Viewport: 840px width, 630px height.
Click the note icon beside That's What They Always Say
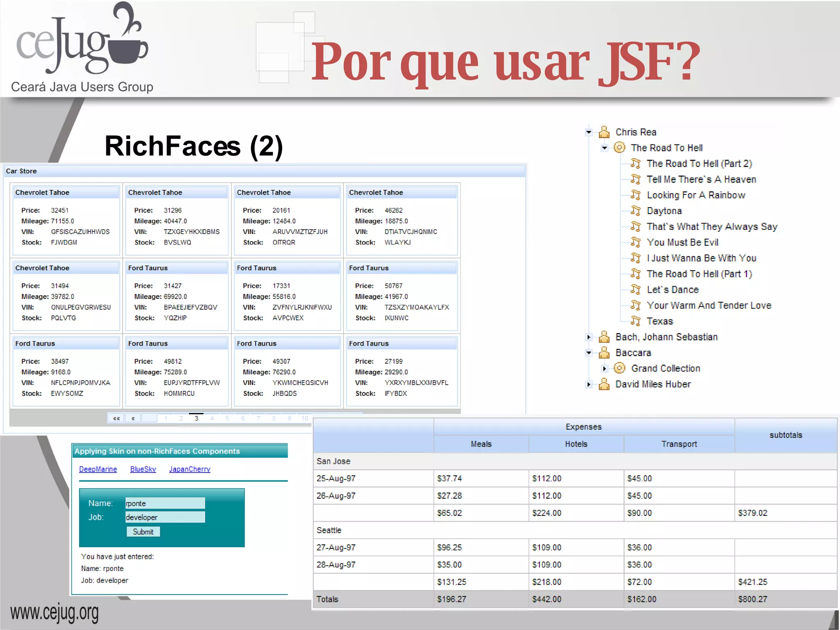(635, 226)
